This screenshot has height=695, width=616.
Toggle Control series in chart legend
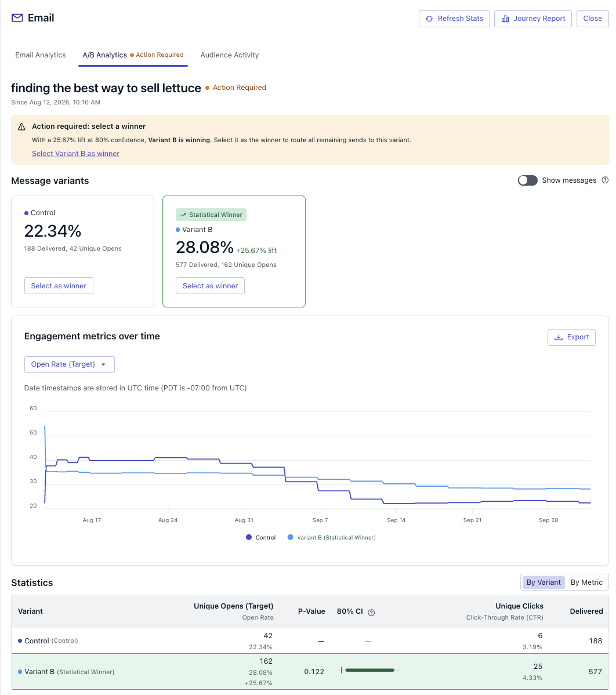point(260,537)
